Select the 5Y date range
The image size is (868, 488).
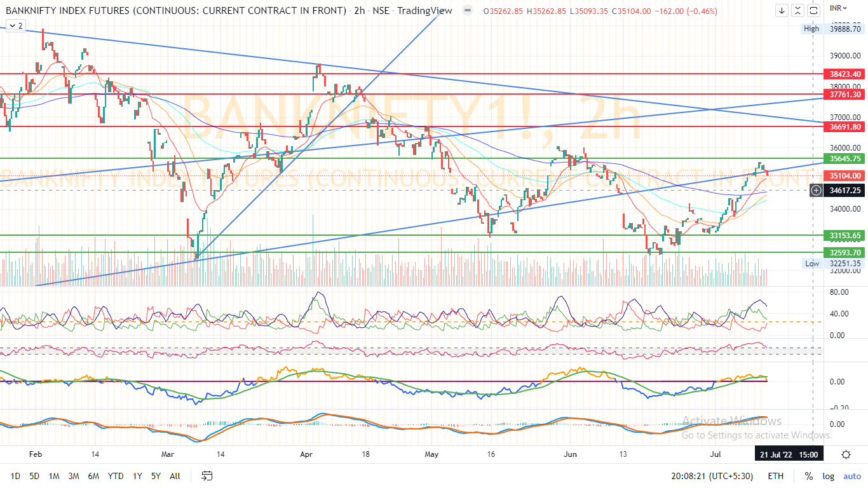[156, 476]
